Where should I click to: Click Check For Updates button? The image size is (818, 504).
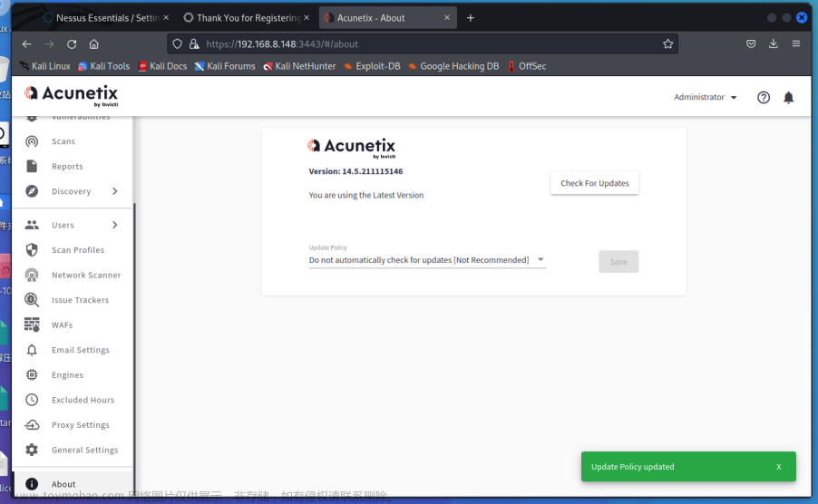click(x=595, y=183)
